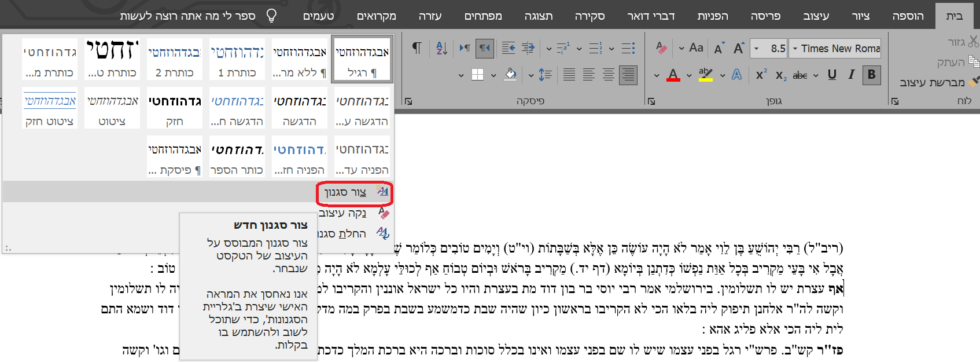Apply yellow text highlight color

coord(705,75)
